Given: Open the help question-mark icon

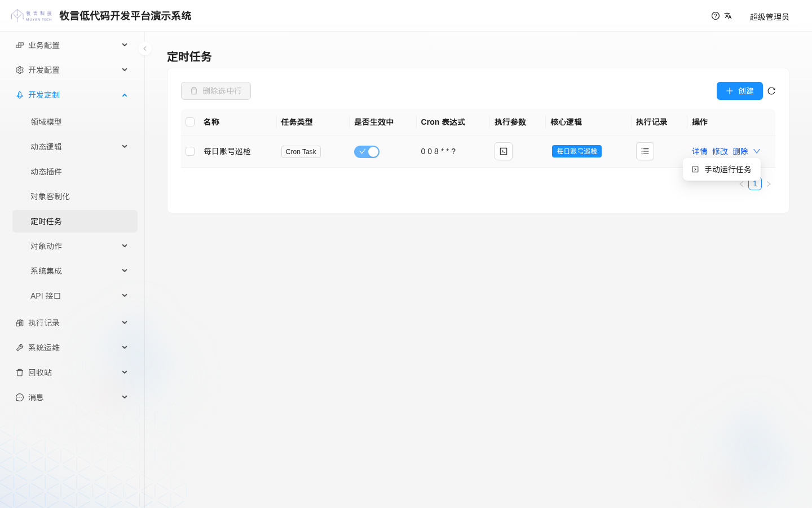Looking at the screenshot, I should (x=716, y=16).
